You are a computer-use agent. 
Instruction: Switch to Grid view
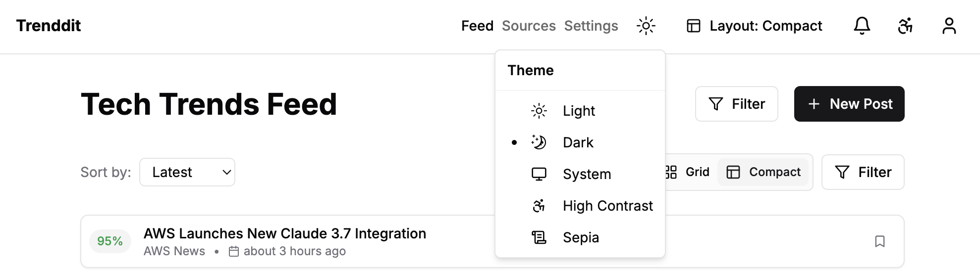[690, 172]
